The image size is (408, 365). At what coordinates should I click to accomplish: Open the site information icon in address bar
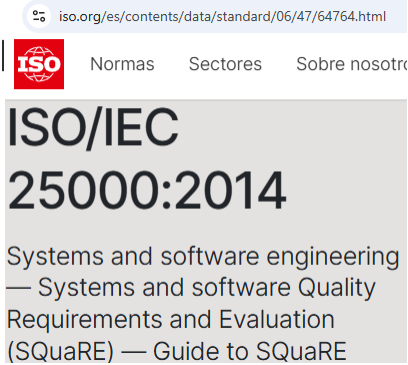[39, 16]
